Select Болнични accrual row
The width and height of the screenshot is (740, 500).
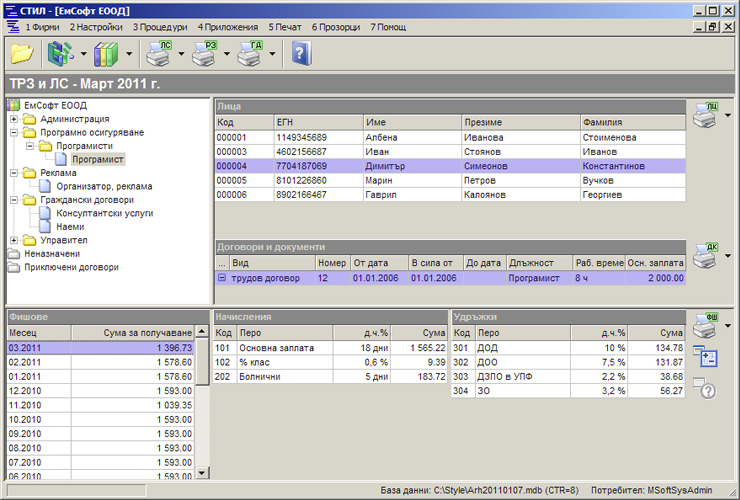coord(330,376)
